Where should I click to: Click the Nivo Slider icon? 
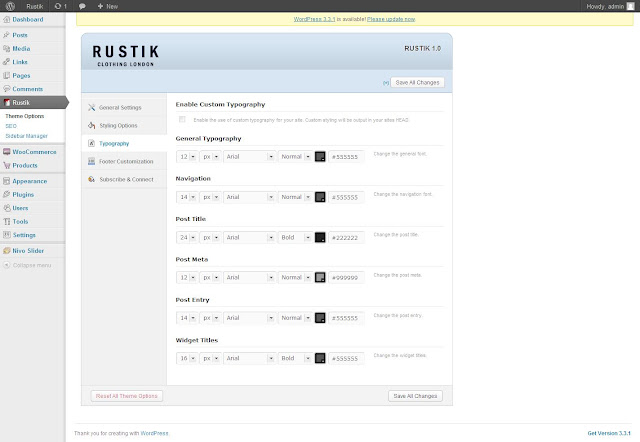[x=7, y=251]
